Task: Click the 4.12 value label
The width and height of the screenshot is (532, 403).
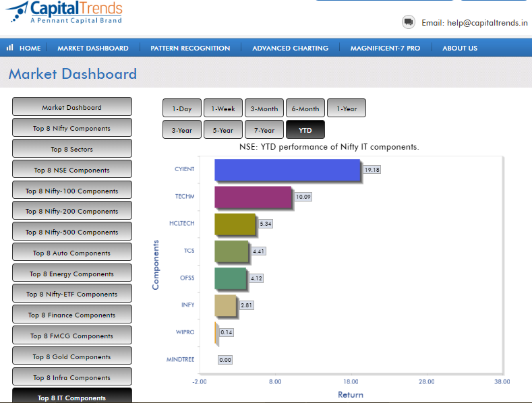Action: click(256, 278)
